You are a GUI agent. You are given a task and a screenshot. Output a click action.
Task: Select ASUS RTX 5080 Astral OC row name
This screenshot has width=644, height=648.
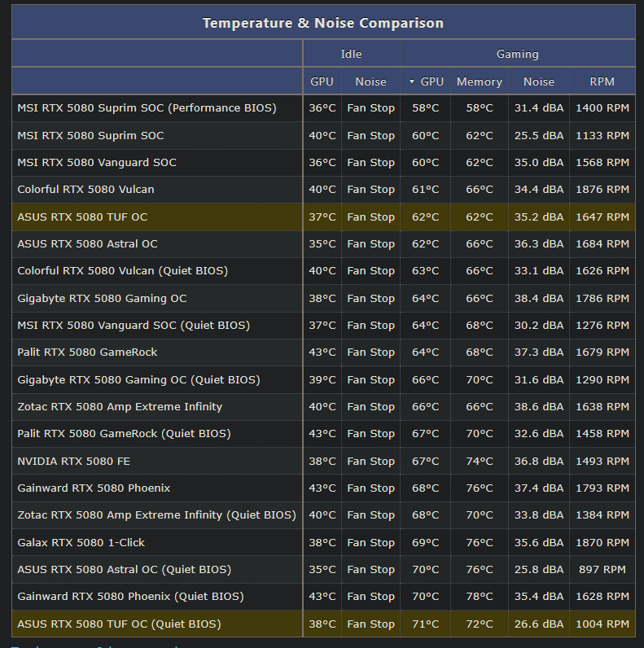(x=87, y=244)
